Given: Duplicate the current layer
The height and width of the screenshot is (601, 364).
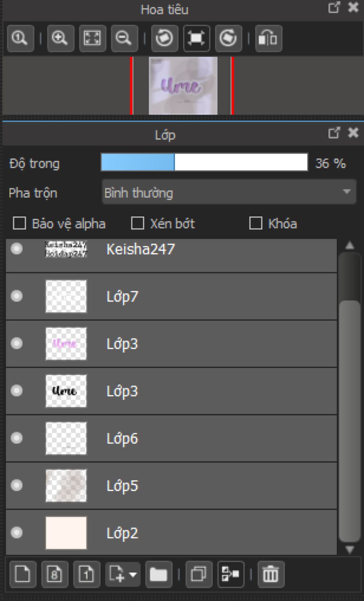Looking at the screenshot, I should [x=199, y=574].
